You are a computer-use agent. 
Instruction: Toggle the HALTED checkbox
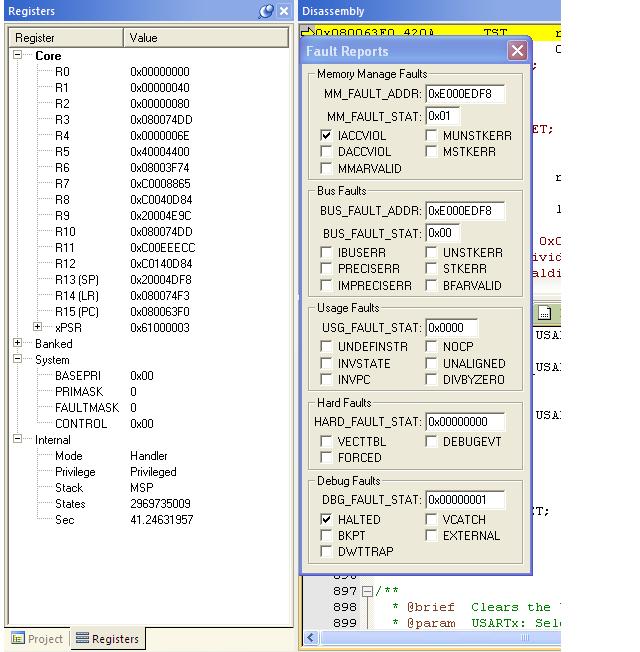point(326,519)
